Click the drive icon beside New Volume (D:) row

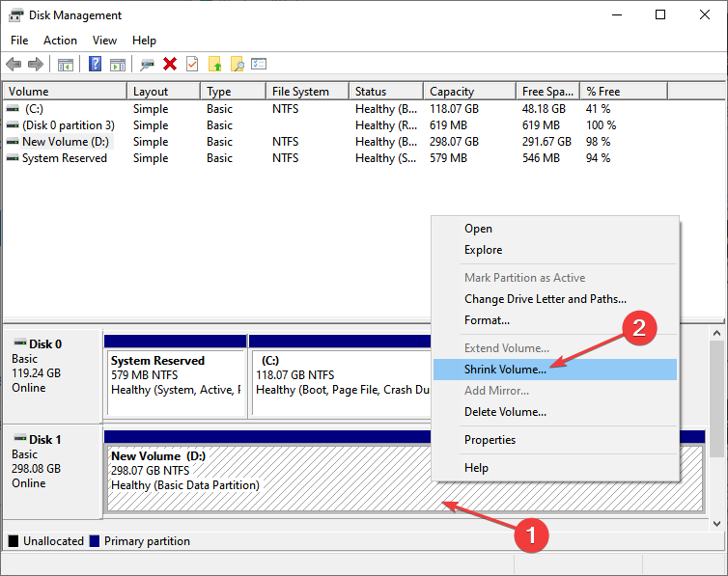point(13,142)
